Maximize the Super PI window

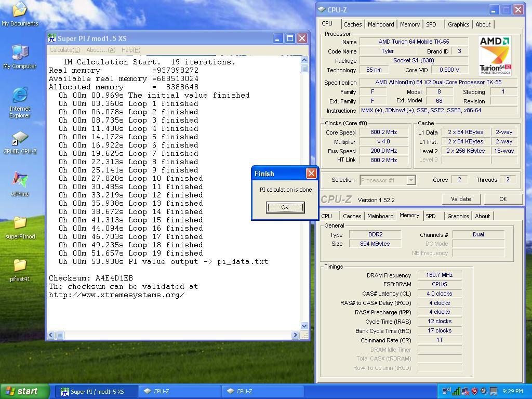click(290, 38)
